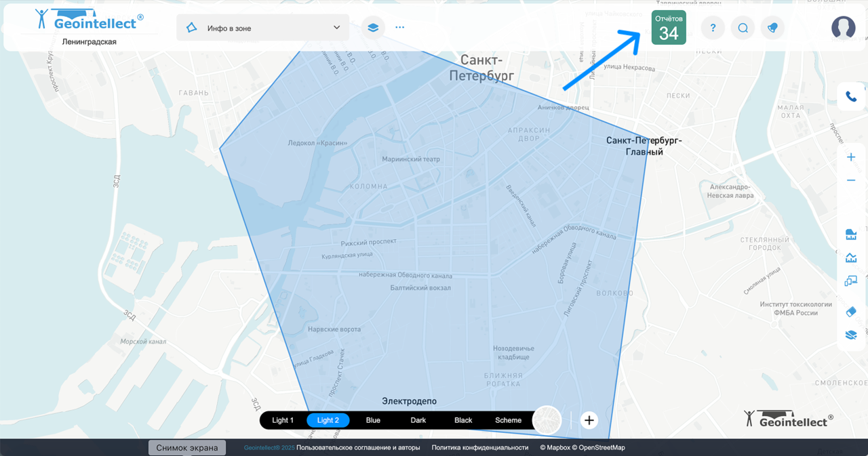This screenshot has height=456, width=868.
Task: Click the search magnifier icon
Action: coord(743,28)
